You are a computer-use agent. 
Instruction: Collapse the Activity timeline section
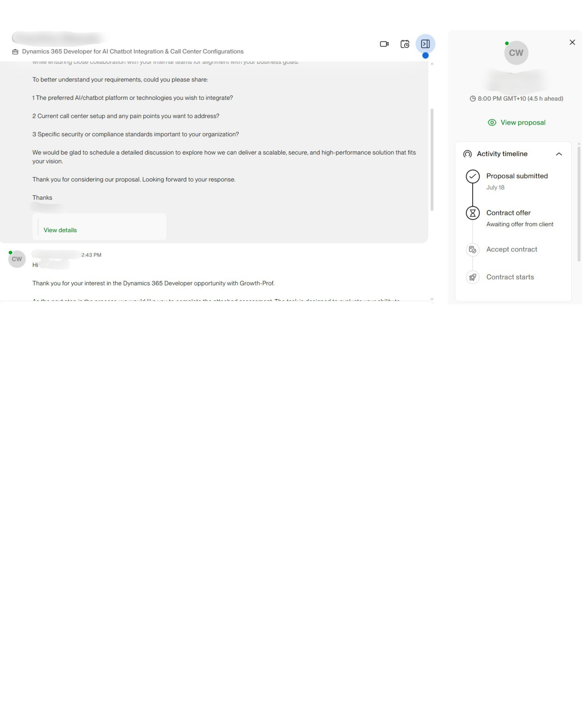(559, 154)
